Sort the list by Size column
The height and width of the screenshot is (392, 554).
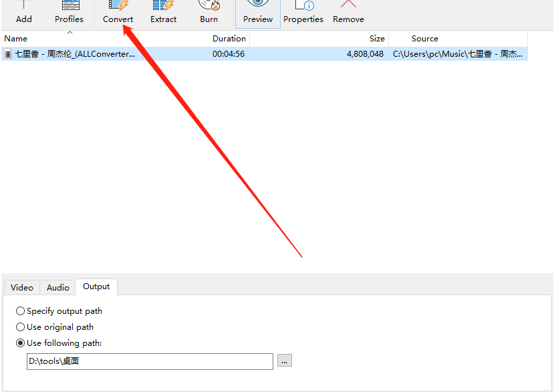coord(319,39)
